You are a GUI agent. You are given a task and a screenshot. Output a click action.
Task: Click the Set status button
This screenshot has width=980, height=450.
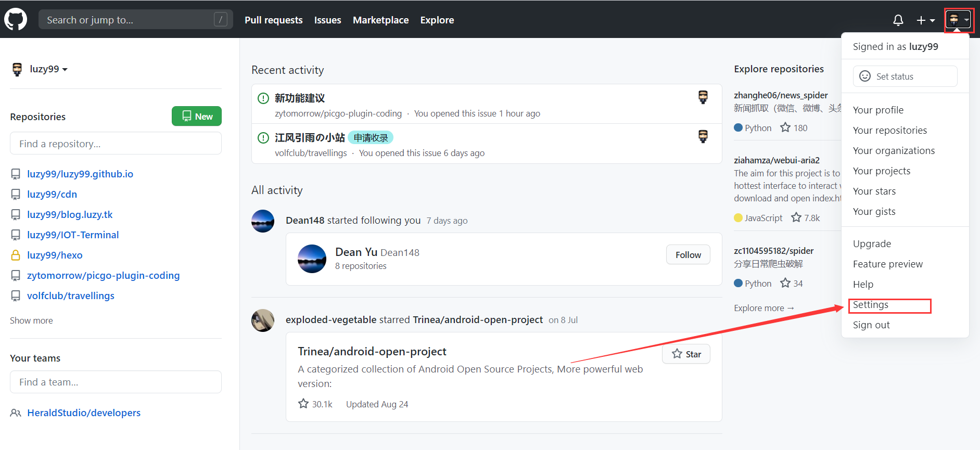click(x=905, y=76)
